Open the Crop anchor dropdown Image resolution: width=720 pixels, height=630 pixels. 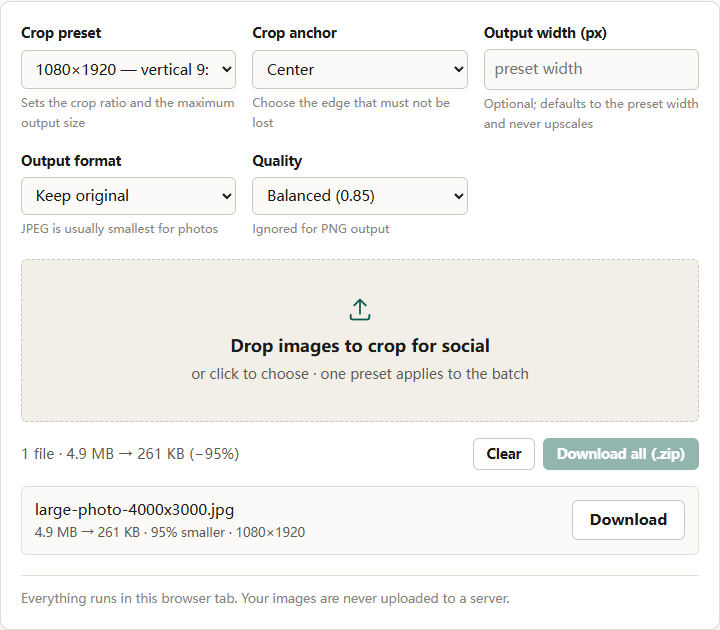360,69
